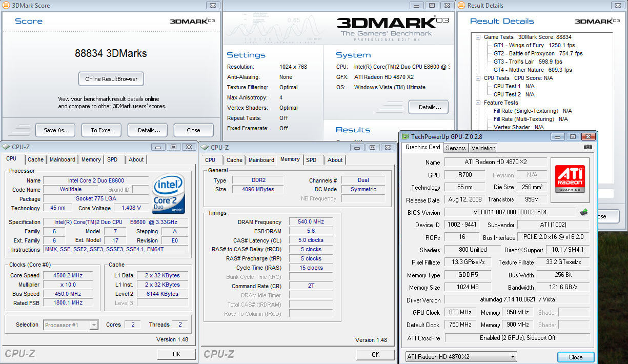Image resolution: width=628 pixels, height=364 pixels.
Task: Click the GPU Clock 830 MHz field
Action: point(460,312)
